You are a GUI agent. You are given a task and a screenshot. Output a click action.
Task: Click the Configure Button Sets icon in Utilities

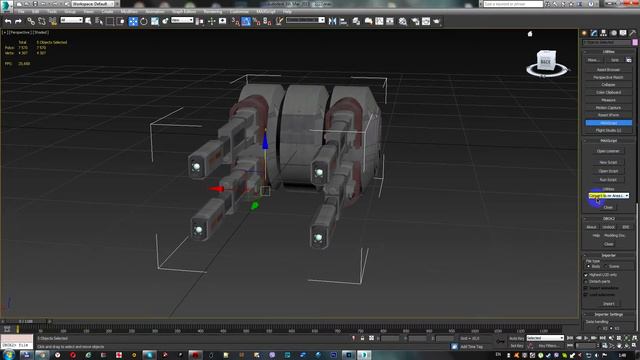[x=629, y=60]
